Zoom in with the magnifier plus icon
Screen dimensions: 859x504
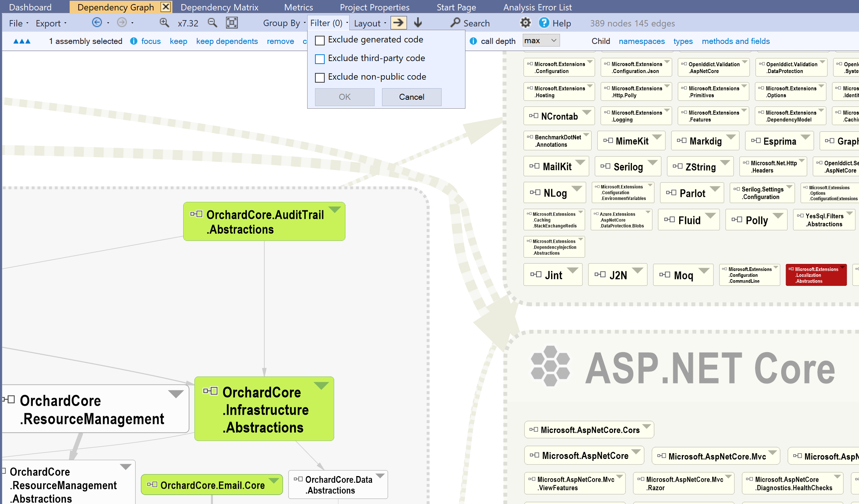[x=164, y=23]
